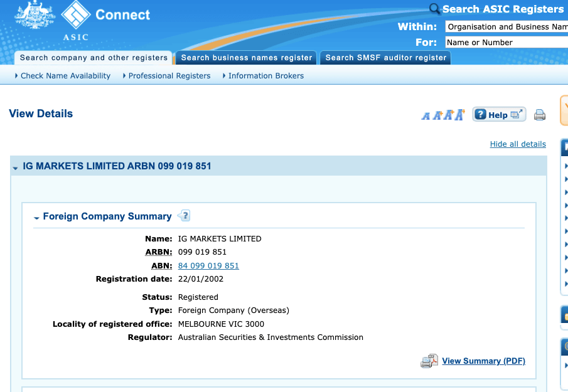This screenshot has width=568, height=392.
Task: Select the Type value Foreign Company (Overseas)
Action: click(233, 310)
